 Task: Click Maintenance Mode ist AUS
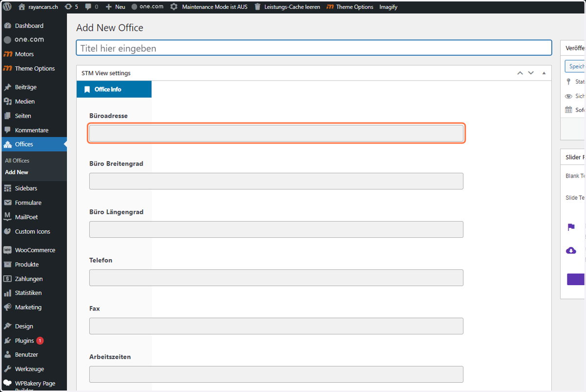click(x=209, y=7)
